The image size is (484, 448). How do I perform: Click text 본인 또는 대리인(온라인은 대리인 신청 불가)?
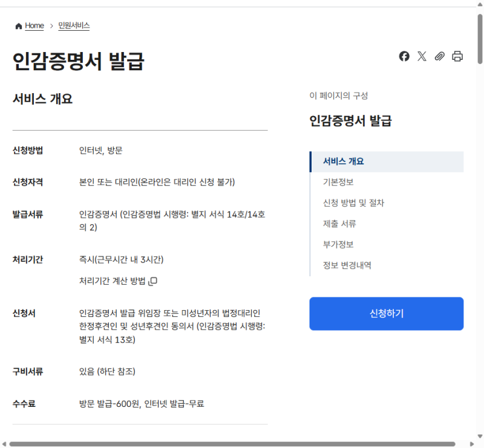157,183
